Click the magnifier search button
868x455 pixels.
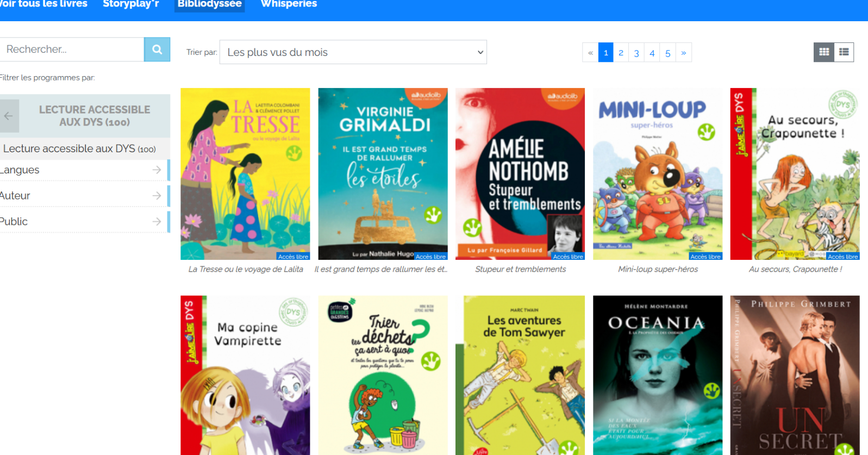[157, 49]
